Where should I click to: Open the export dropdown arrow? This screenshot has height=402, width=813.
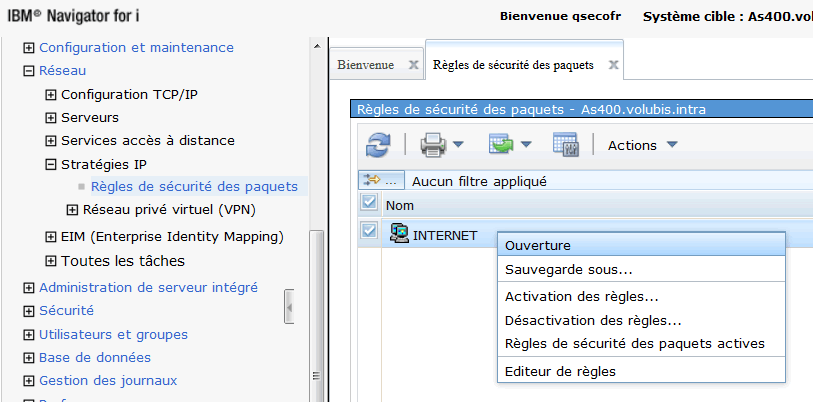point(526,145)
